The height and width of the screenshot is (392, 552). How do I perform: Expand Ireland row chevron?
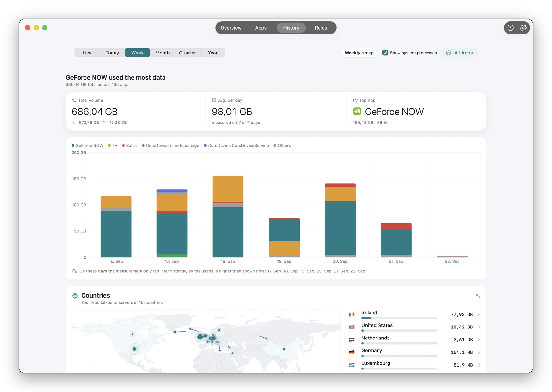coord(479,314)
